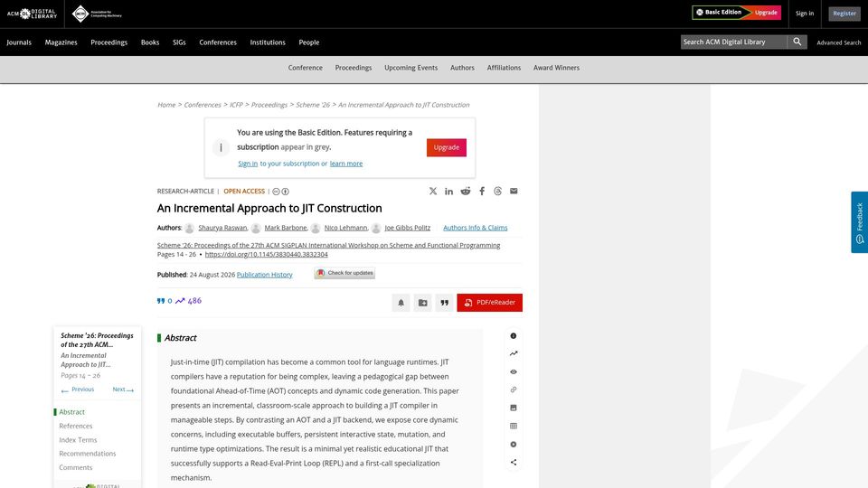Open author Shaurya Raswan's profile
This screenshot has width=868, height=488.
coord(222,228)
